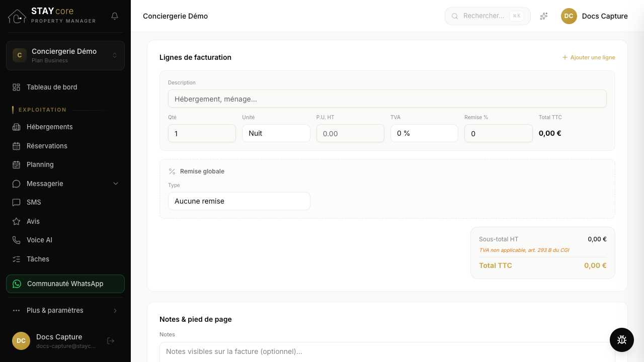Open the Conciergerie Démo workspace switcher

65,55
